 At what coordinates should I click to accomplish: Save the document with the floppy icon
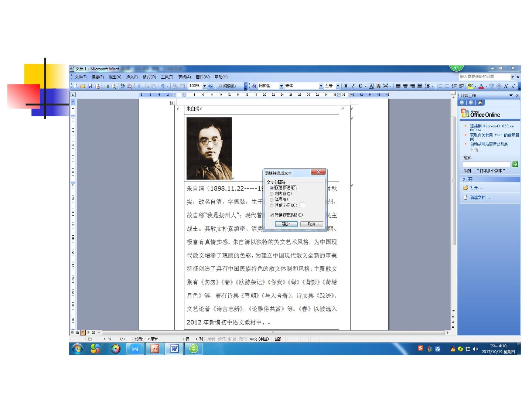click(90, 86)
